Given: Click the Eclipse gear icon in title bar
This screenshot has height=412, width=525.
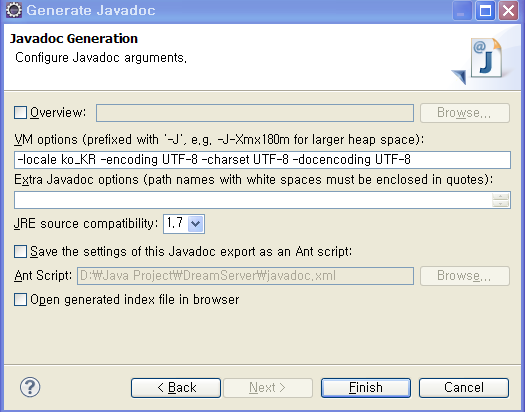Looking at the screenshot, I should [14, 10].
